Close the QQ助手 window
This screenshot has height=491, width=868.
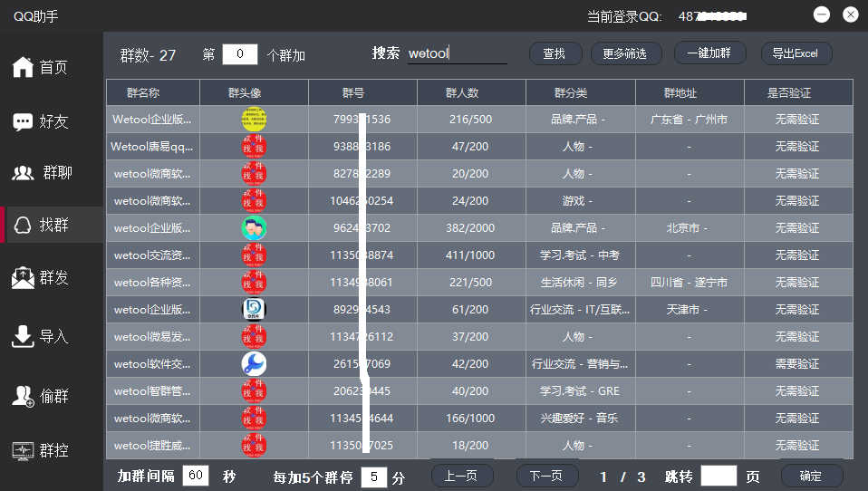tap(850, 14)
